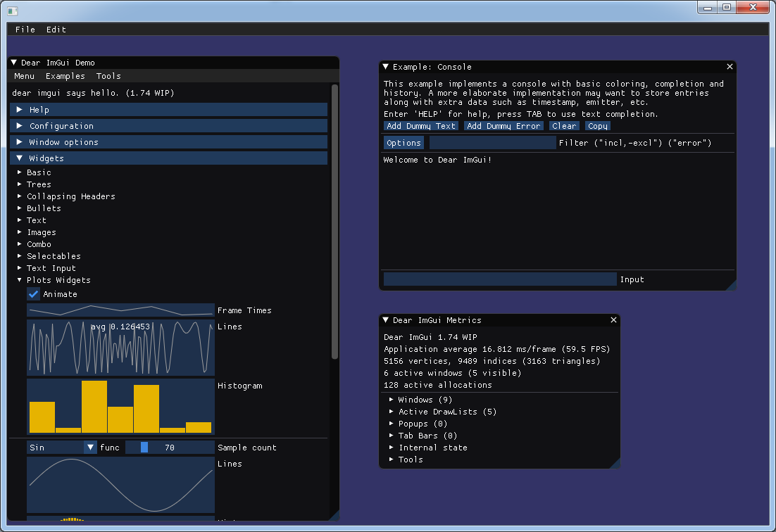
Task: Expand Internal state node
Action: point(428,448)
